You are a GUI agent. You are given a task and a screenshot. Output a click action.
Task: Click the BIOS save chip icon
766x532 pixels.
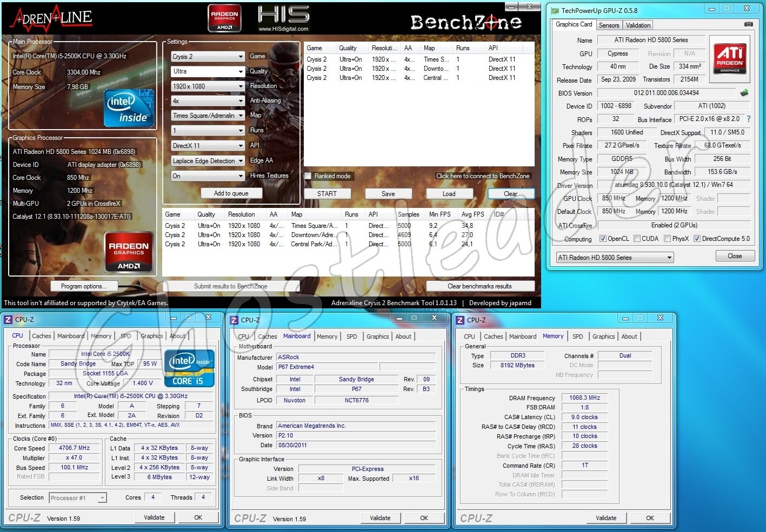(744, 93)
